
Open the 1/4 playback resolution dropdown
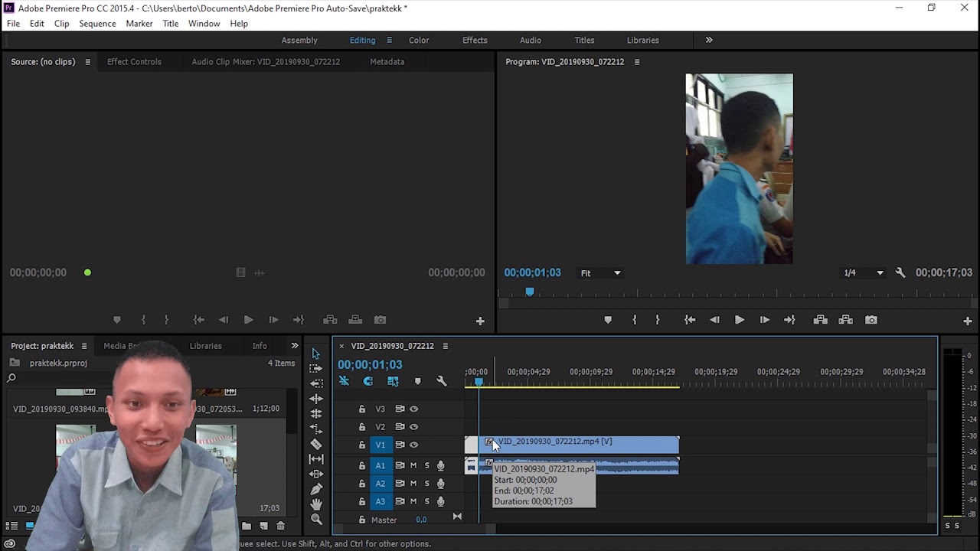[863, 273]
